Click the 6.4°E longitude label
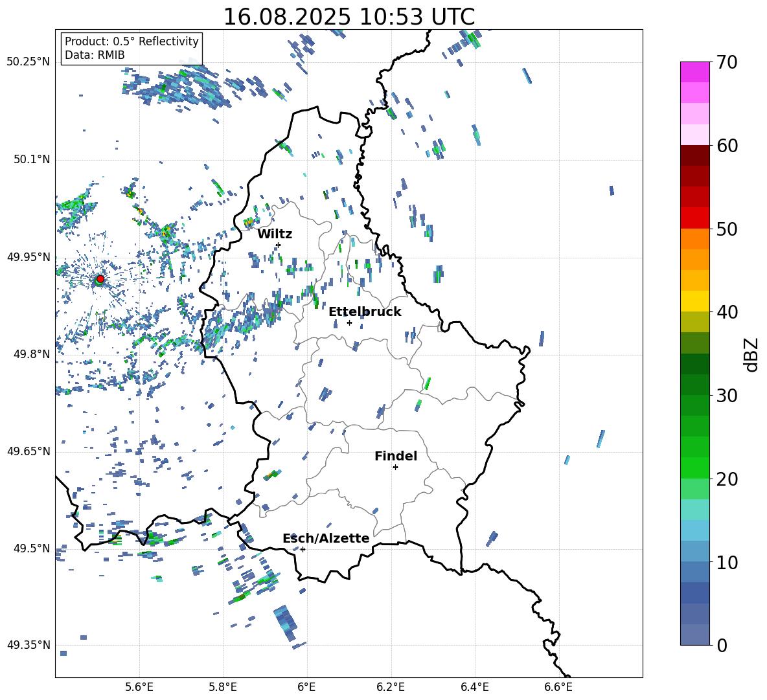Image resolution: width=767 pixels, height=700 pixels. 474,687
